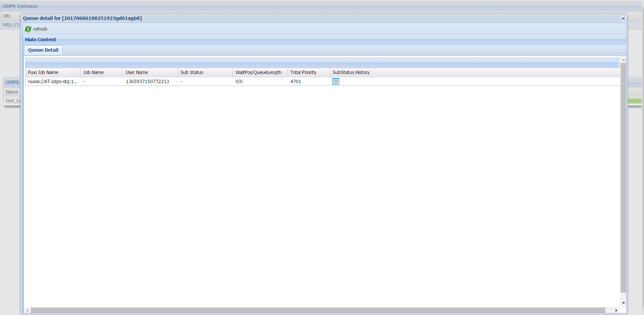Click the 0/0 wait position cell
Screen dimensions: 644x315
pos(260,81)
